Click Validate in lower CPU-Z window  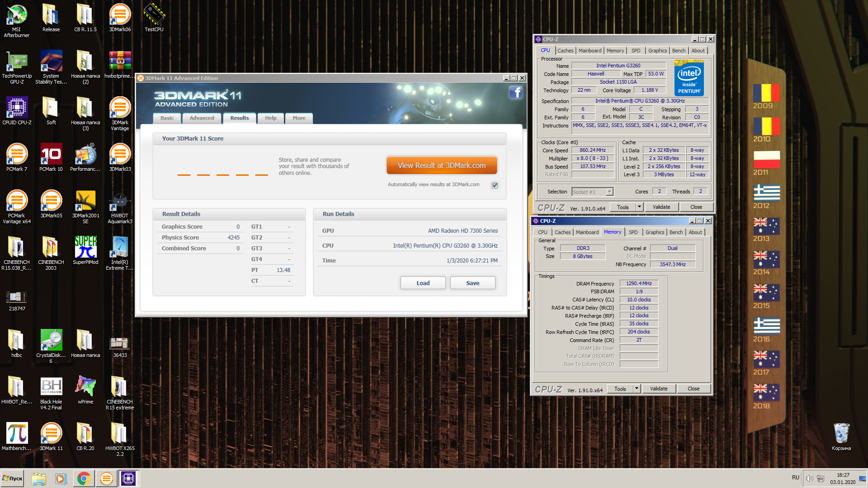click(x=659, y=389)
